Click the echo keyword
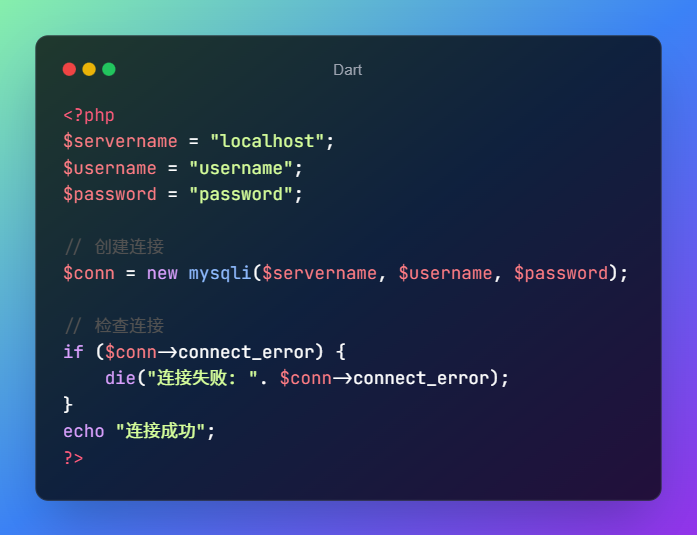 point(84,431)
